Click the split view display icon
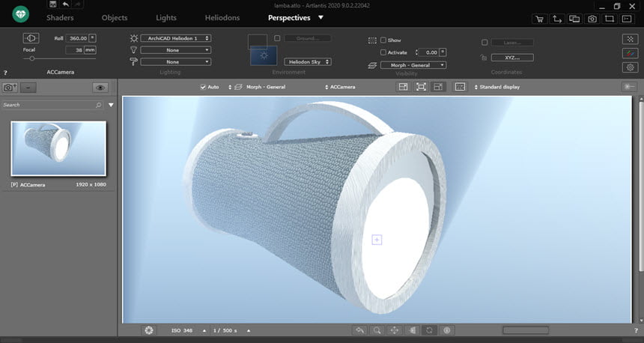 [x=438, y=87]
